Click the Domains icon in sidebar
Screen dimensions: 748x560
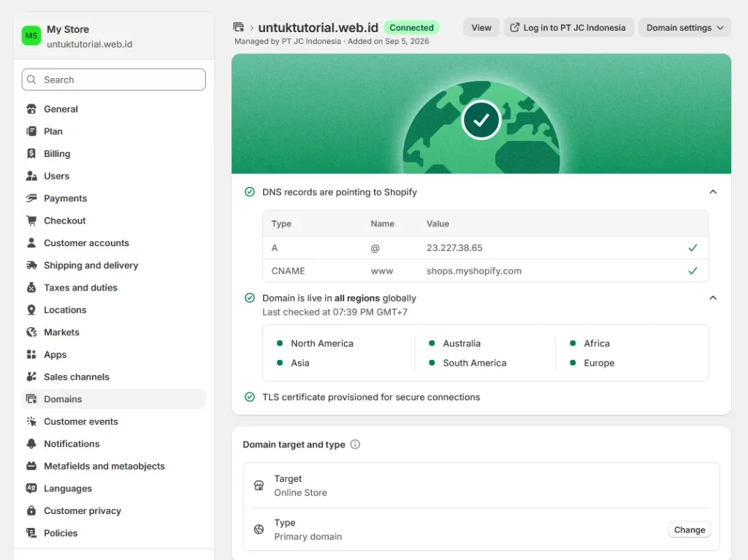coord(31,399)
